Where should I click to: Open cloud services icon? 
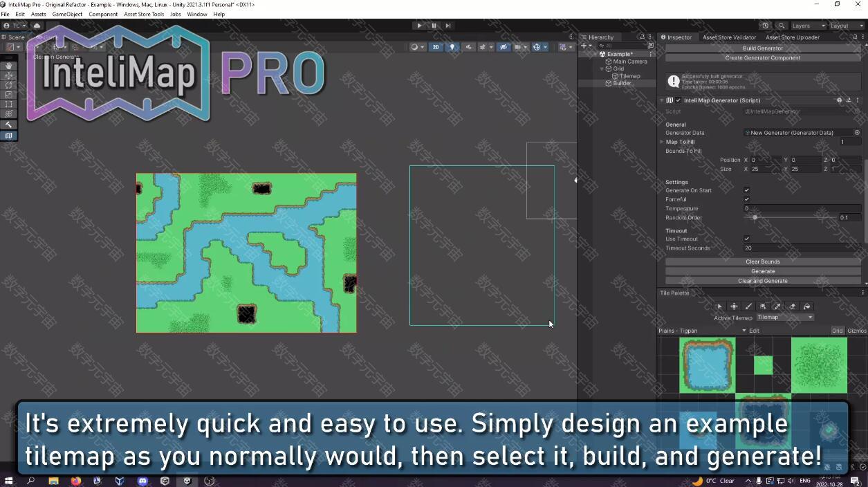37,26
